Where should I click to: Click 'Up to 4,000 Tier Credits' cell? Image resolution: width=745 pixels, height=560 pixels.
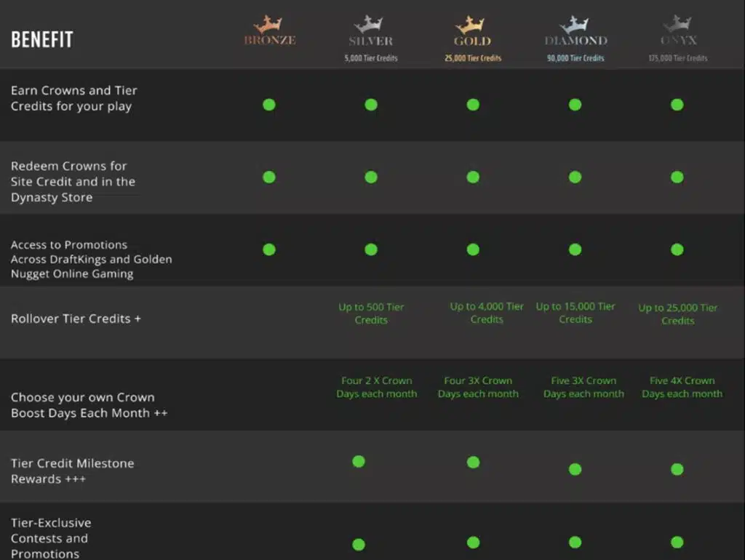(x=487, y=313)
